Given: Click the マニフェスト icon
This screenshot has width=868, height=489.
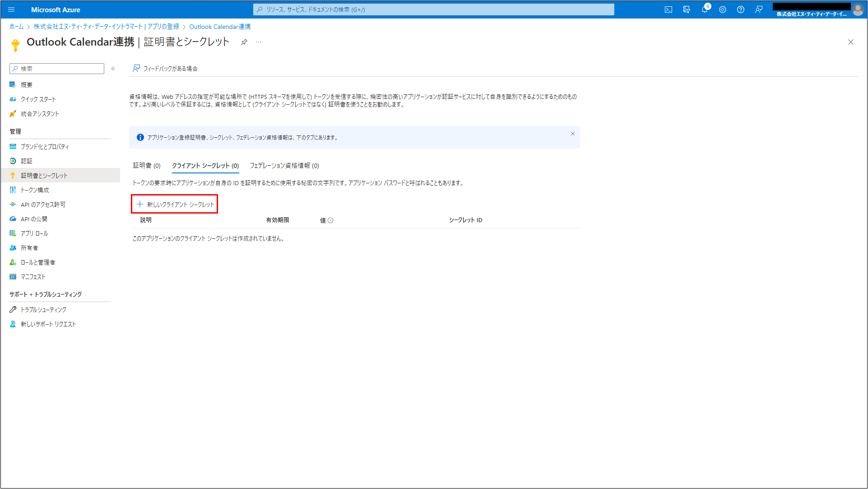Looking at the screenshot, I should click(13, 276).
